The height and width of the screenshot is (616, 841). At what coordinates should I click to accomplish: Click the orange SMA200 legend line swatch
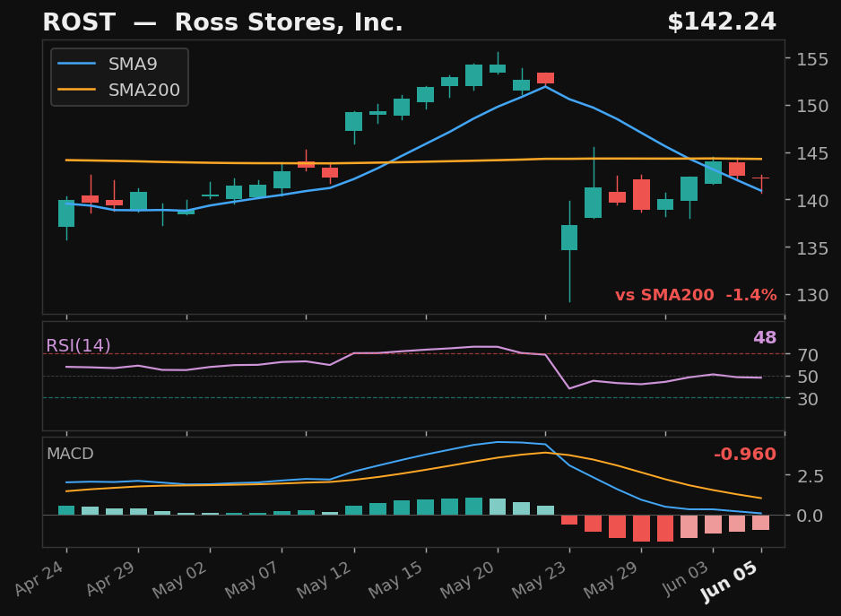(77, 90)
